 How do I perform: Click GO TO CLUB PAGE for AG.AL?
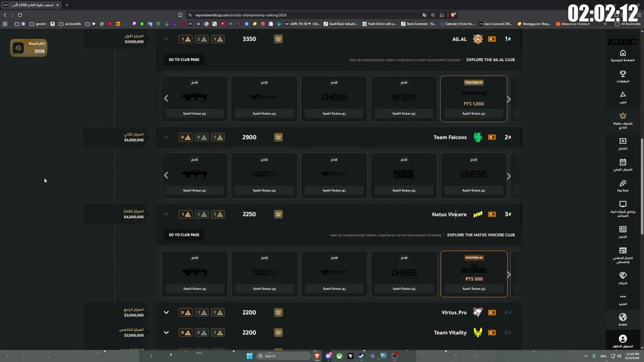[184, 60]
